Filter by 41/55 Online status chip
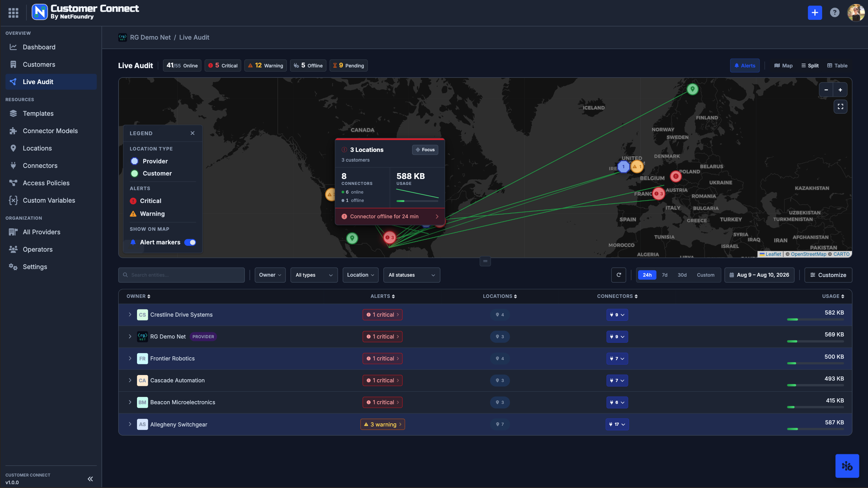 tap(182, 65)
